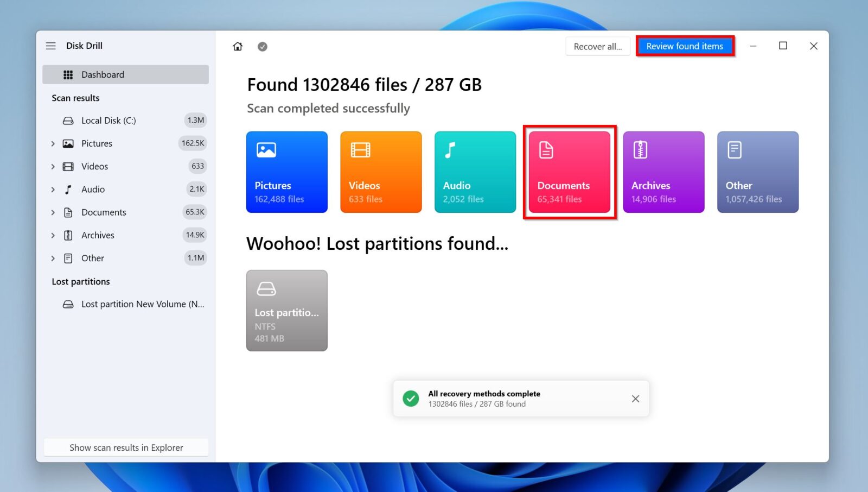The image size is (868, 492).
Task: Open the Archives tile showing 14,906 files
Action: pyautogui.click(x=663, y=172)
